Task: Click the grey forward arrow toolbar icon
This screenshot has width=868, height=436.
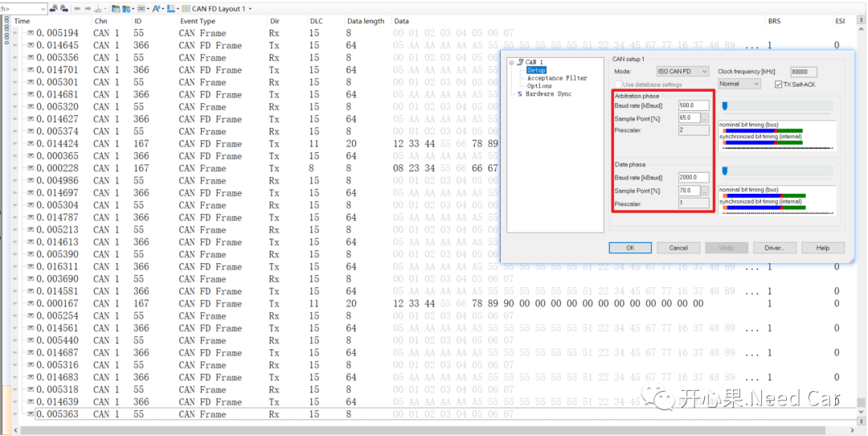Action: click(x=88, y=8)
